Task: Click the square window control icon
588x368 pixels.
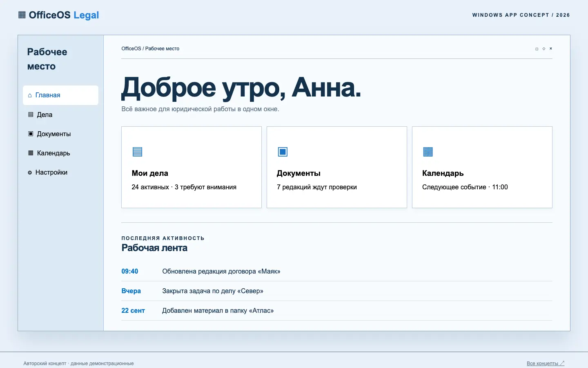Action: coord(537,49)
